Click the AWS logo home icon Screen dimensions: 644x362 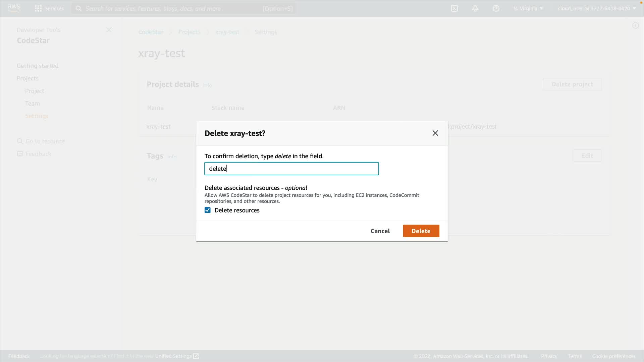14,8
